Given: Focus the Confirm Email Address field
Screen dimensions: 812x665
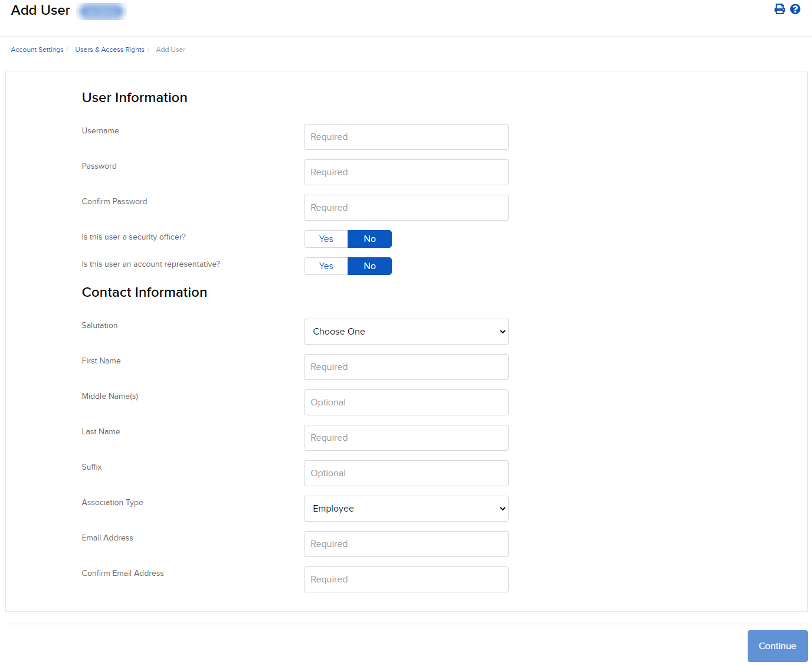Looking at the screenshot, I should (x=406, y=579).
